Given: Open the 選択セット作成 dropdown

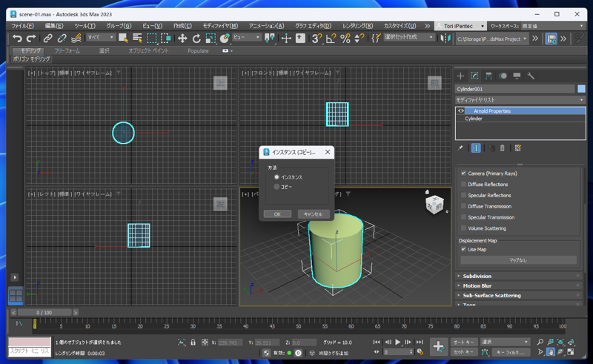Looking at the screenshot, I should 408,37.
